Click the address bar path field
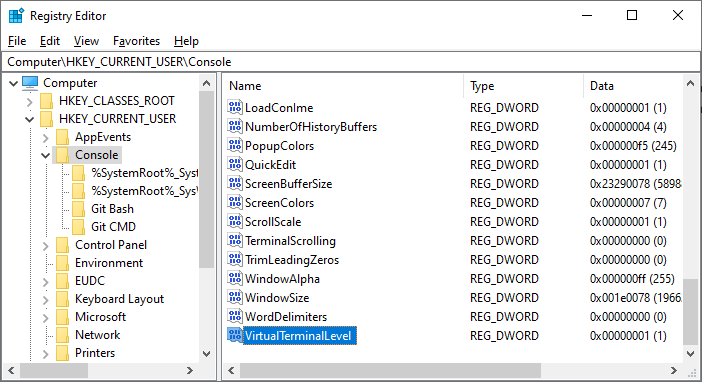Screen dimensions: 702x382 click(x=351, y=62)
